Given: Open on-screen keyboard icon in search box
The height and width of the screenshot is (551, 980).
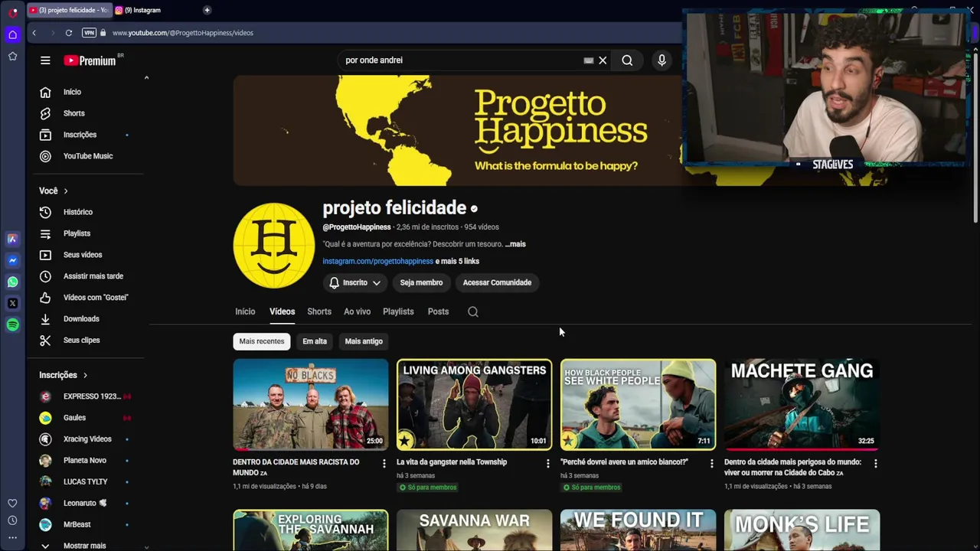Looking at the screenshot, I should click(588, 60).
